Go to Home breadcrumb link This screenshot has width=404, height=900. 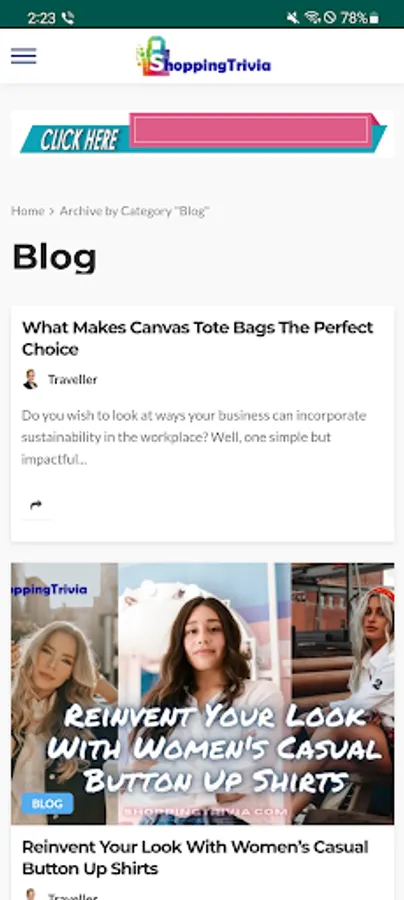point(28,211)
